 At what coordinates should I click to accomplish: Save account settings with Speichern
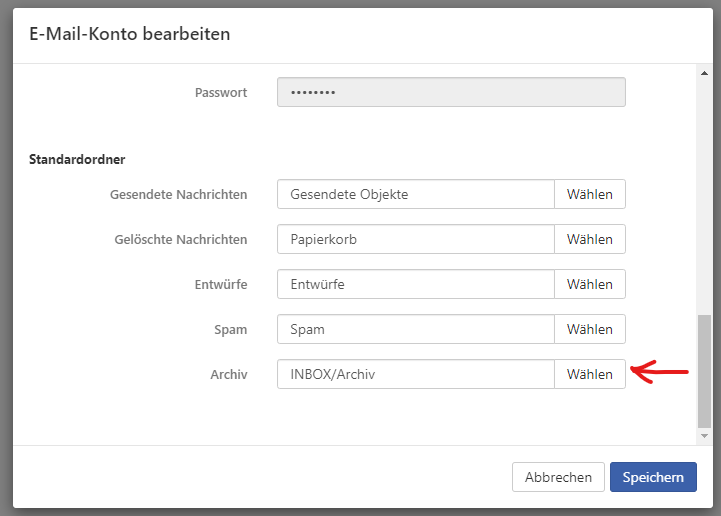pyautogui.click(x=653, y=477)
